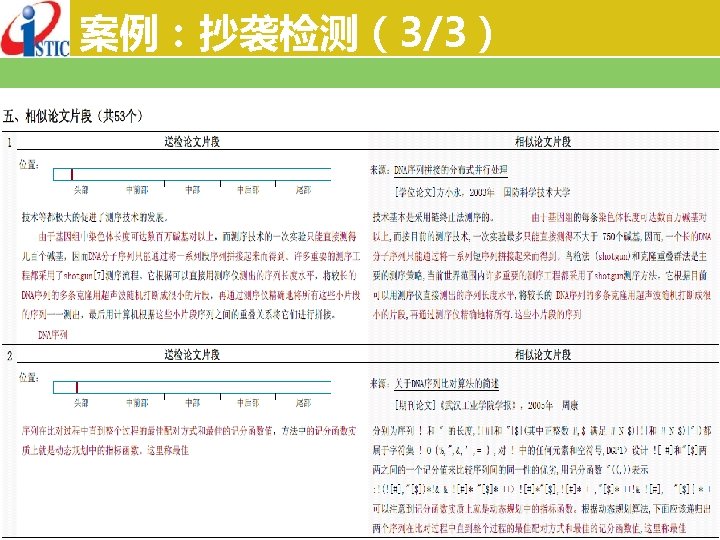Click the 中部 label under fragment 2's position bar
Image resolution: width=720 pixels, height=540 pixels.
[x=192, y=403]
